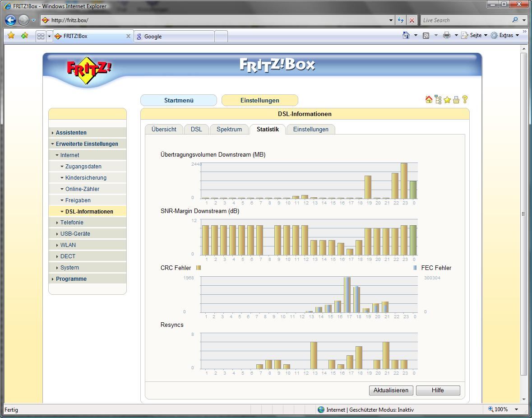This screenshot has width=532, height=418.
Task: Click into the Live Search input field
Action: point(465,20)
